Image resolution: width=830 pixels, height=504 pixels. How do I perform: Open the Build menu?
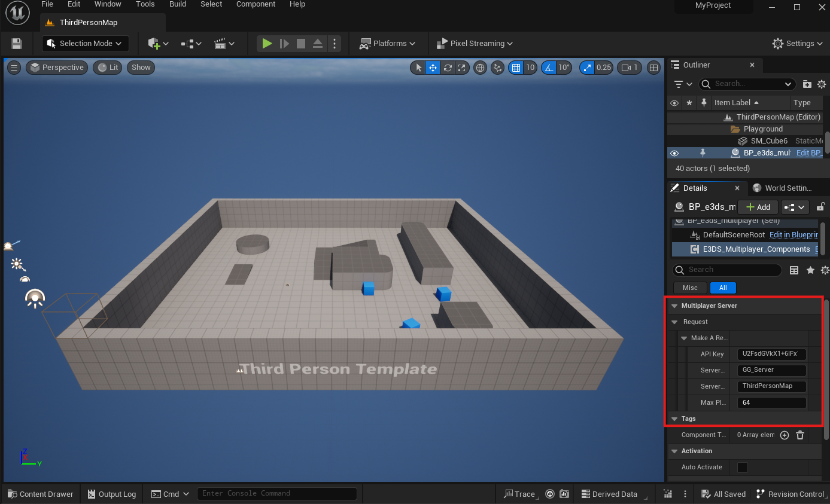[x=178, y=4]
